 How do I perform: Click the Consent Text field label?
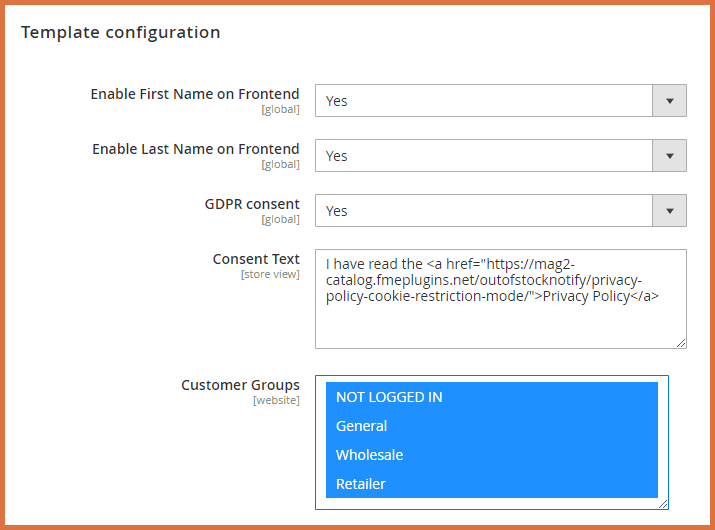(256, 259)
